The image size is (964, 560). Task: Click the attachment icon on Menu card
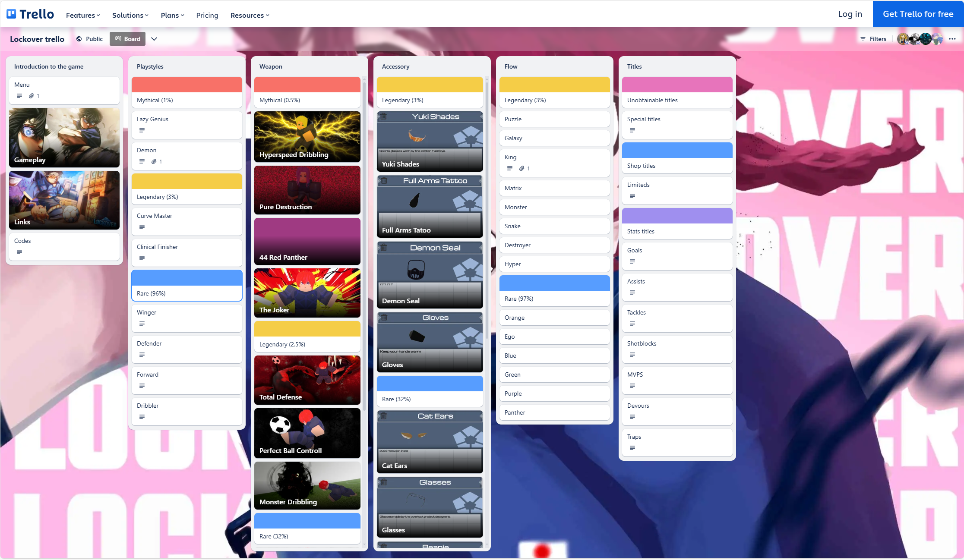click(31, 96)
